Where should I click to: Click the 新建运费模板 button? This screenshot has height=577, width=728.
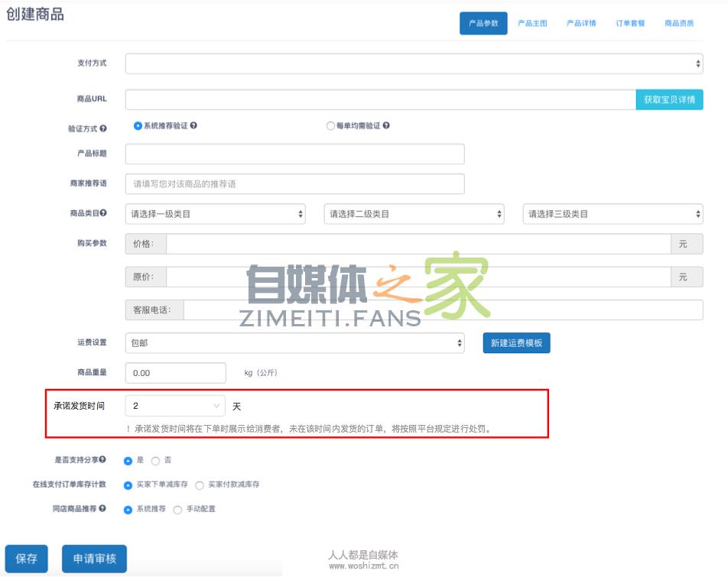(516, 343)
